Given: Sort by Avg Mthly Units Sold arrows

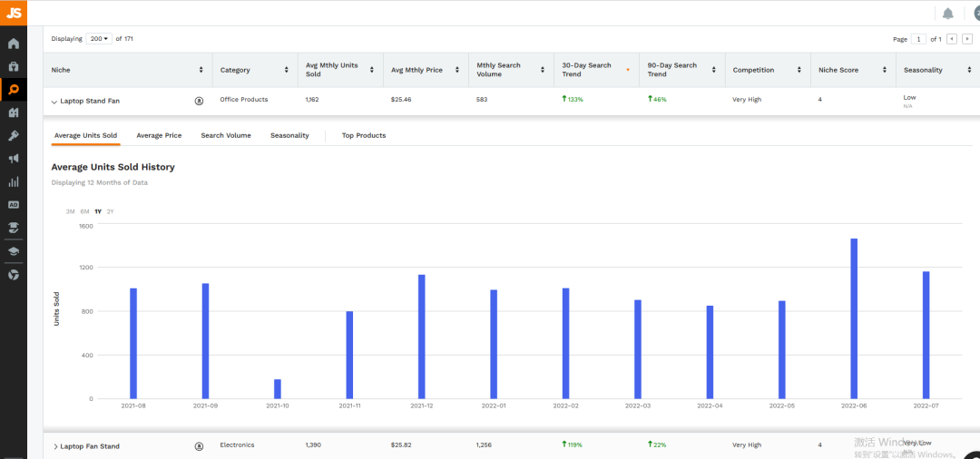Looking at the screenshot, I should click(371, 70).
